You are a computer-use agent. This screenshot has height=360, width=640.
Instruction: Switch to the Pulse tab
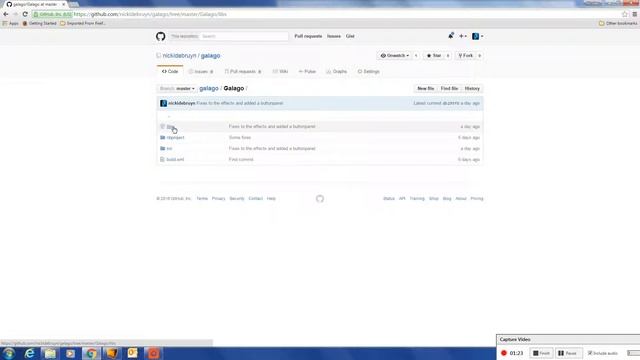[x=307, y=71]
